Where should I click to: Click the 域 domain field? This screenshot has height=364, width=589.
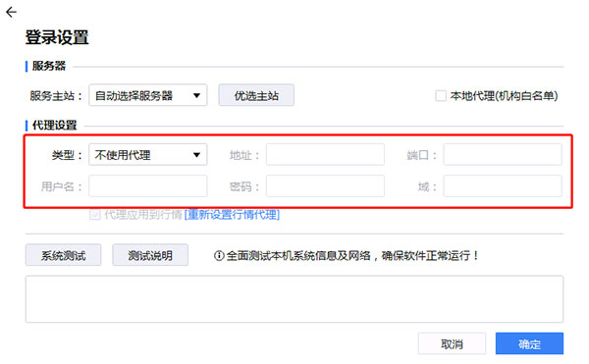point(503,186)
